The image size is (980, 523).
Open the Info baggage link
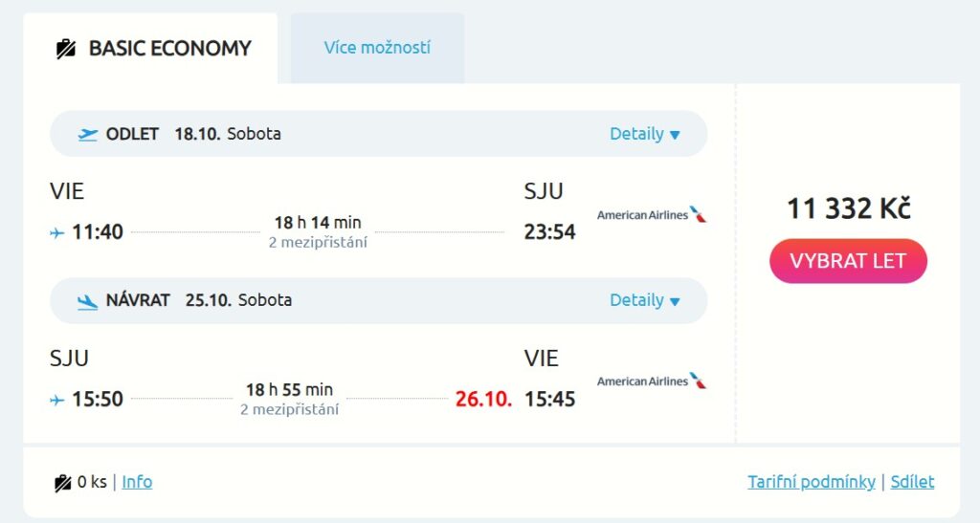137,482
